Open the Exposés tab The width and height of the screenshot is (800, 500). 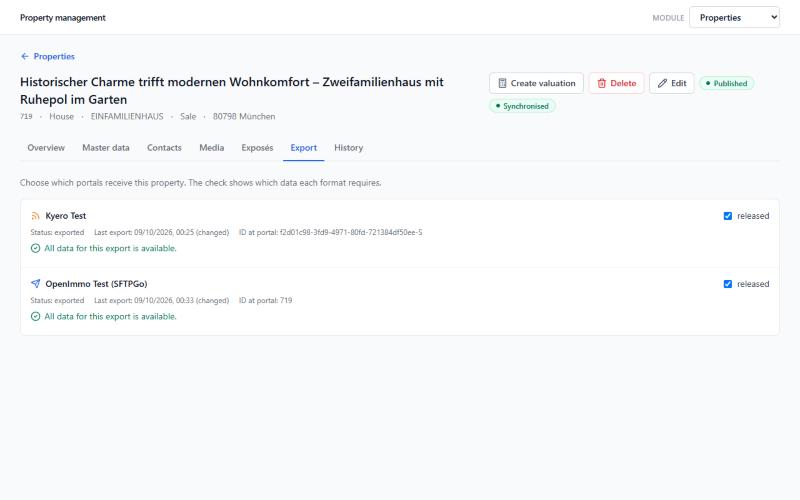(x=257, y=147)
